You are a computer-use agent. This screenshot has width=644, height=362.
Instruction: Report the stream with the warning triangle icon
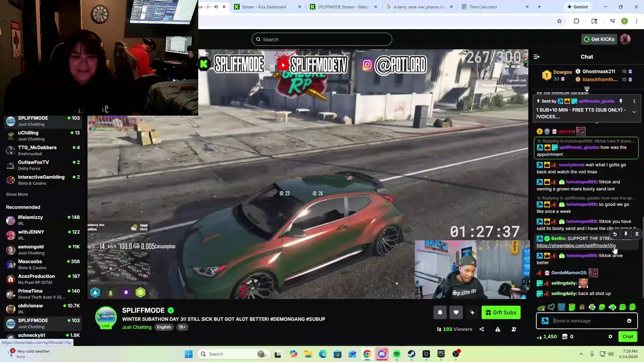coord(498,329)
